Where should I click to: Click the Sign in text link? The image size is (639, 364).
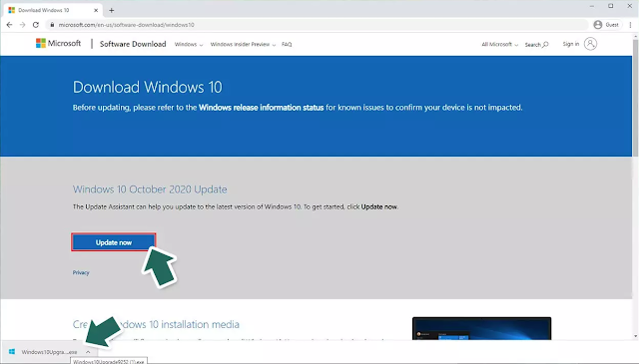[x=571, y=44]
